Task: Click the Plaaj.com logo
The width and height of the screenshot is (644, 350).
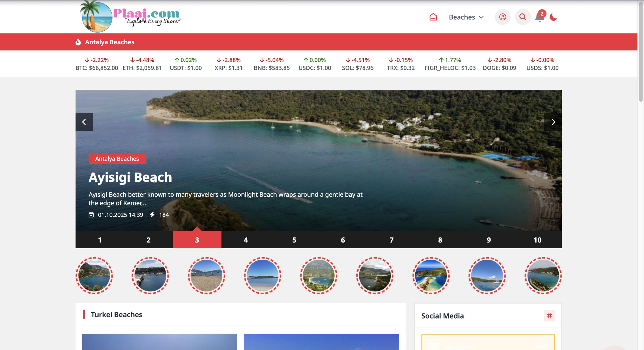Action: (130, 17)
